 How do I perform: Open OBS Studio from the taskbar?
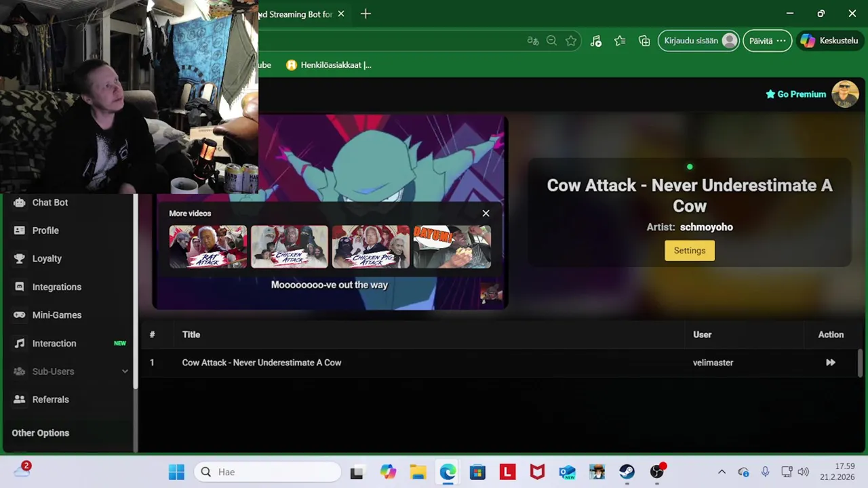click(x=656, y=472)
